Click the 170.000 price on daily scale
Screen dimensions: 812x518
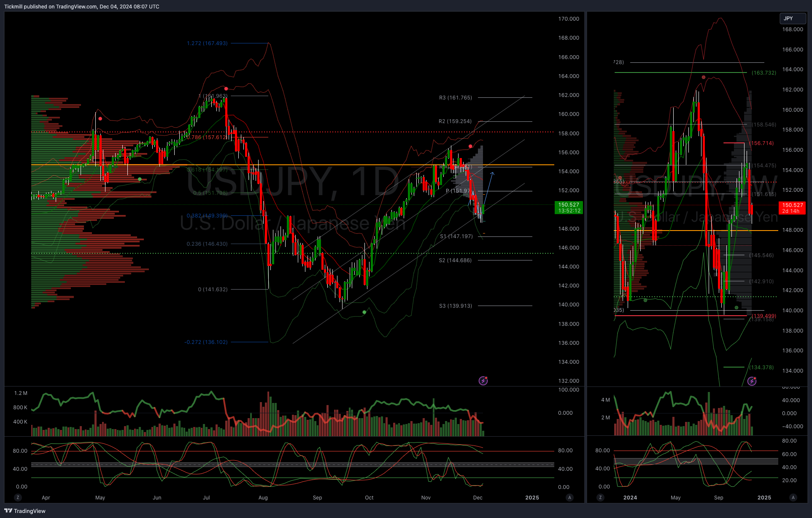point(569,19)
